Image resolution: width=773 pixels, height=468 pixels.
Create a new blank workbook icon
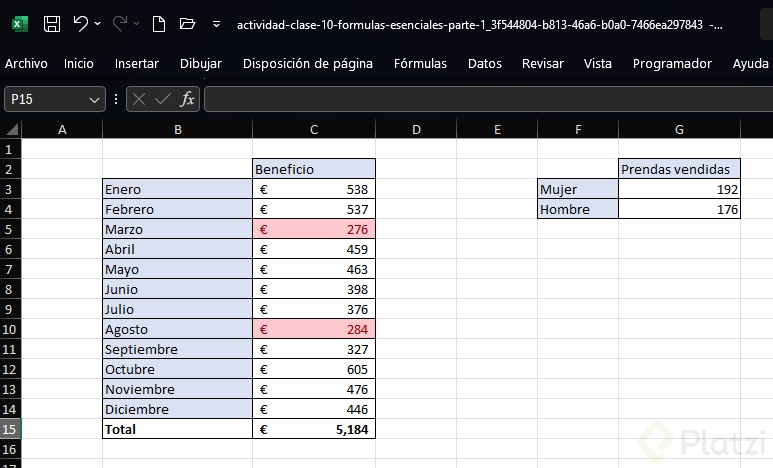158,23
